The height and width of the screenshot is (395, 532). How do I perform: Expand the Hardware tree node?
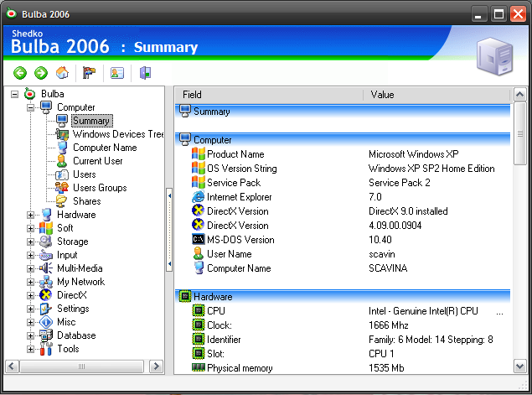pos(30,215)
